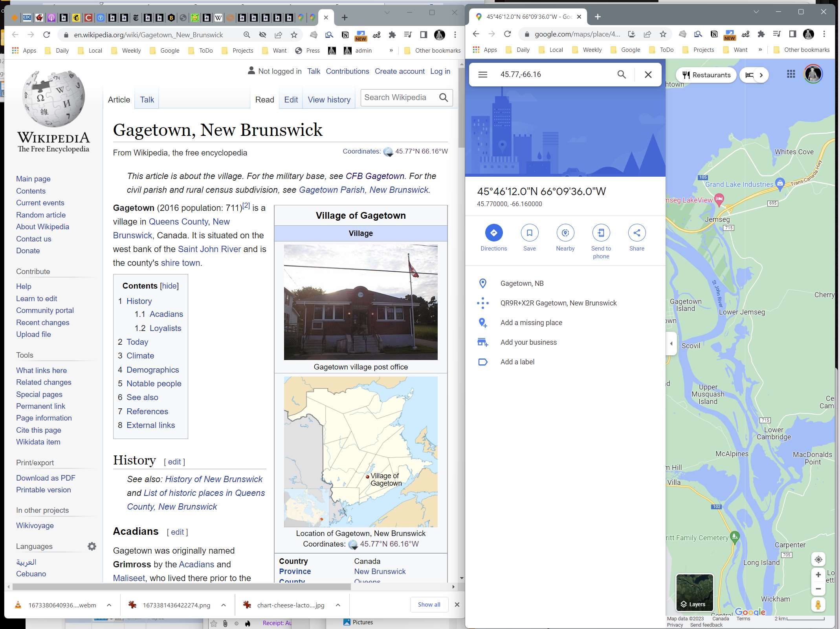Click the show your location button on map

tap(818, 560)
